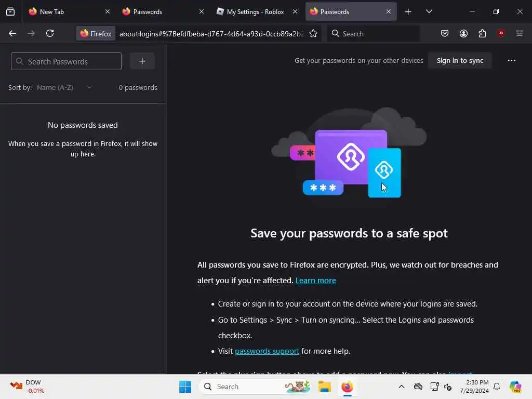Switch to the first Passwords tab
The height and width of the screenshot is (399, 532).
click(163, 12)
